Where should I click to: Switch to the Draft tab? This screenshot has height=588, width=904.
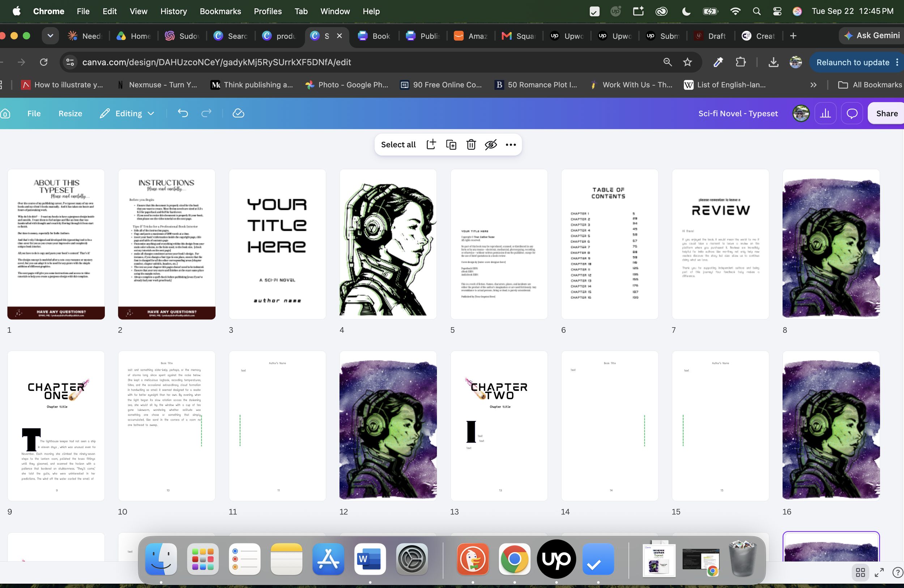(711, 36)
